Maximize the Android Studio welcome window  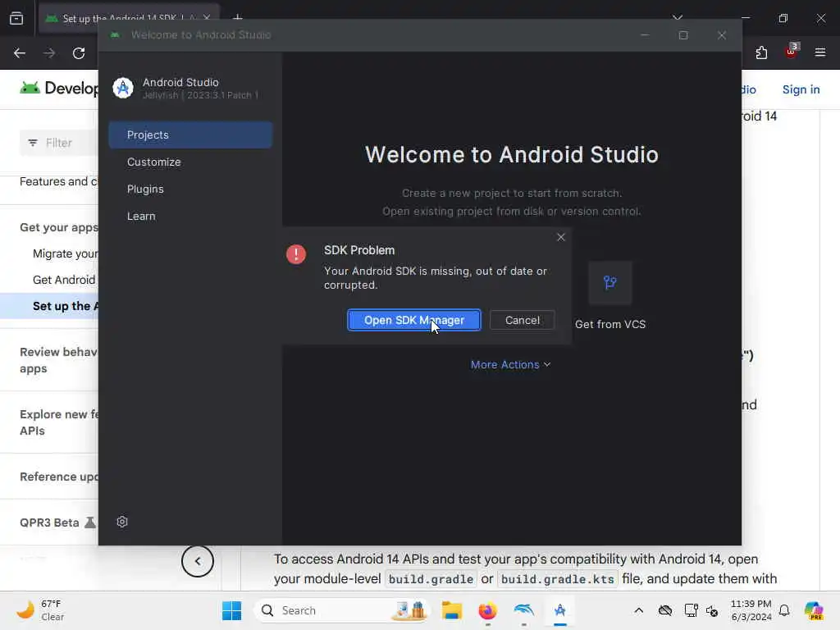pos(683,34)
